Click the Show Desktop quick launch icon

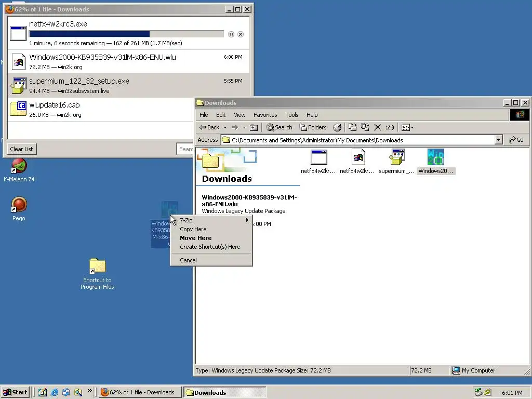(x=43, y=392)
